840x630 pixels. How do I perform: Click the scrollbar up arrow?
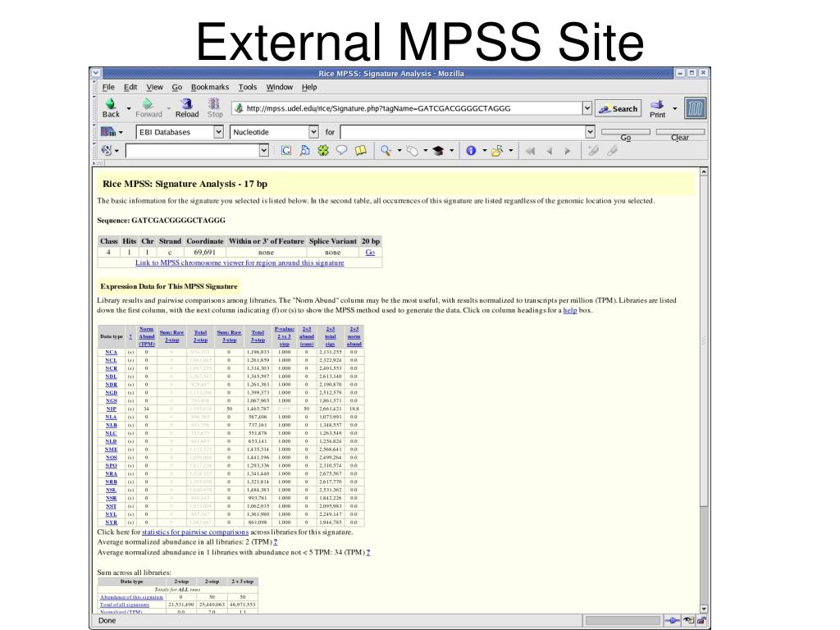coord(704,172)
